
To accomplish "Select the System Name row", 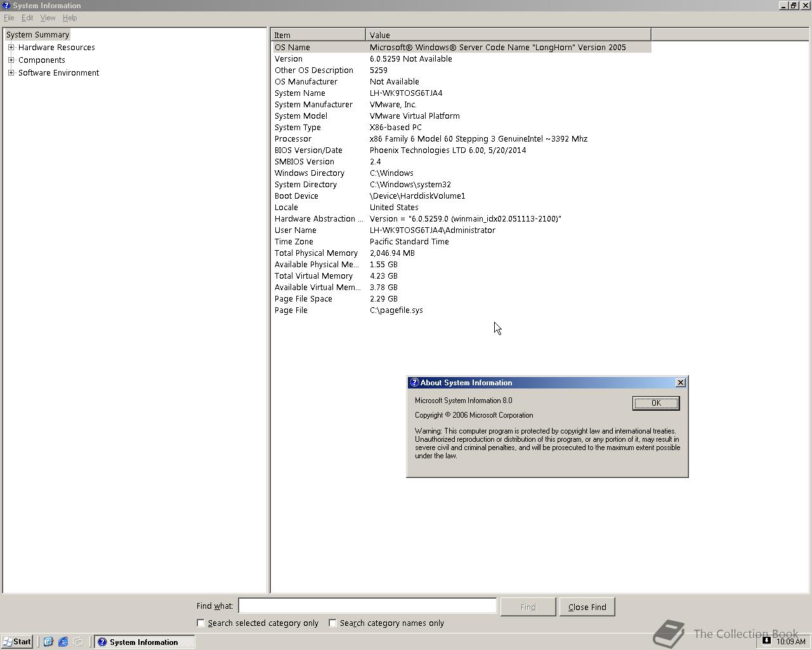I will click(462, 93).
